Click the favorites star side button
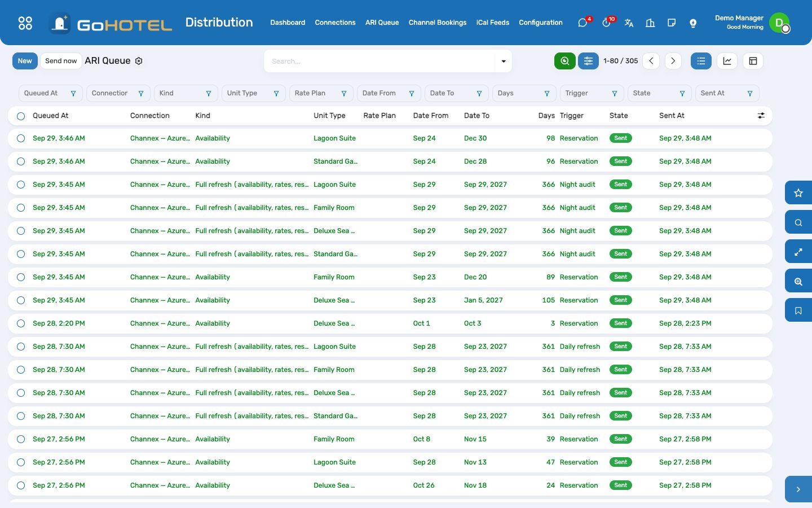The image size is (812, 508). (x=798, y=193)
